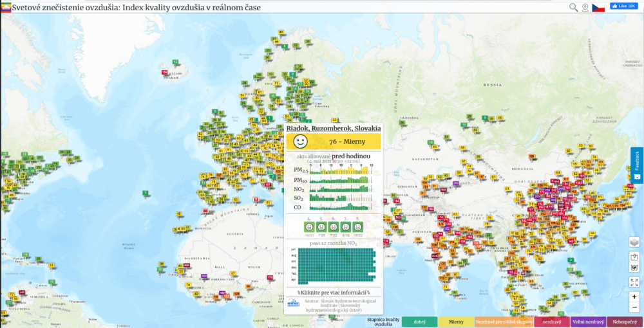Select the 'dobrý' green legend swatch
Image resolution: width=644 pixels, height=328 pixels.
click(x=419, y=322)
